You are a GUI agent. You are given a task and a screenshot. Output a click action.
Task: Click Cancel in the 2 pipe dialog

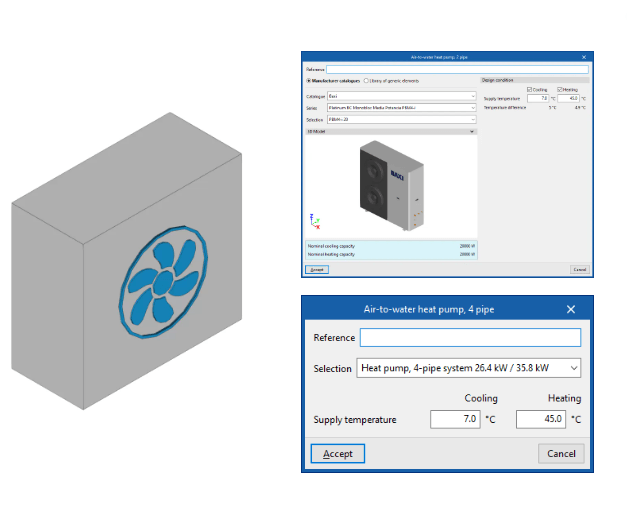[580, 270]
